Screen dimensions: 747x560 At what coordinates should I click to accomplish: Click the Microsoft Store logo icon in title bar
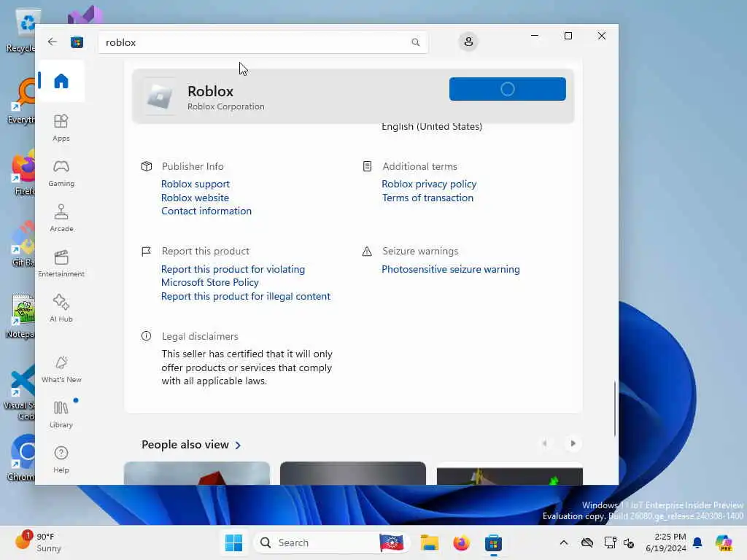(77, 42)
